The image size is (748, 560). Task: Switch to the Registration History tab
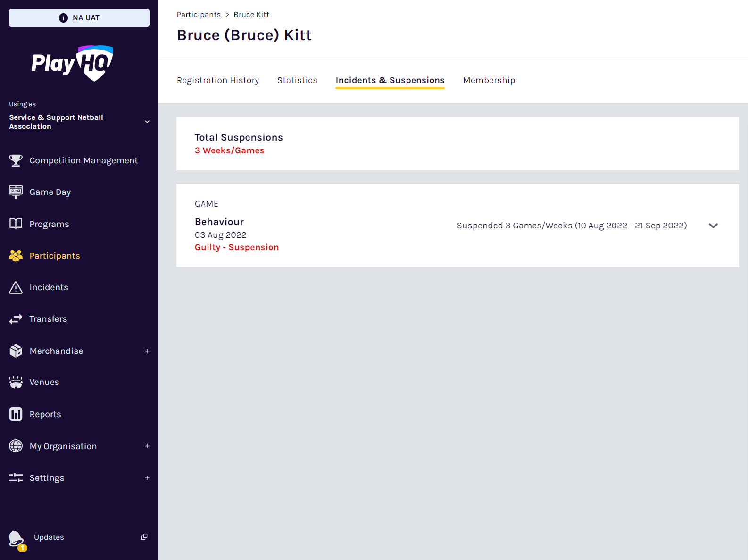pos(218,80)
